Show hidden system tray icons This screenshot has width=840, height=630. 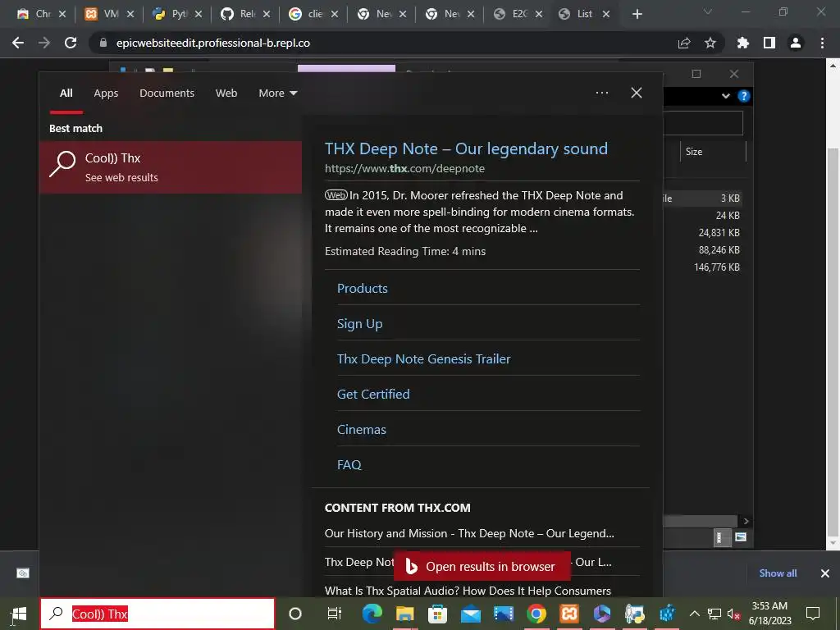click(x=694, y=614)
